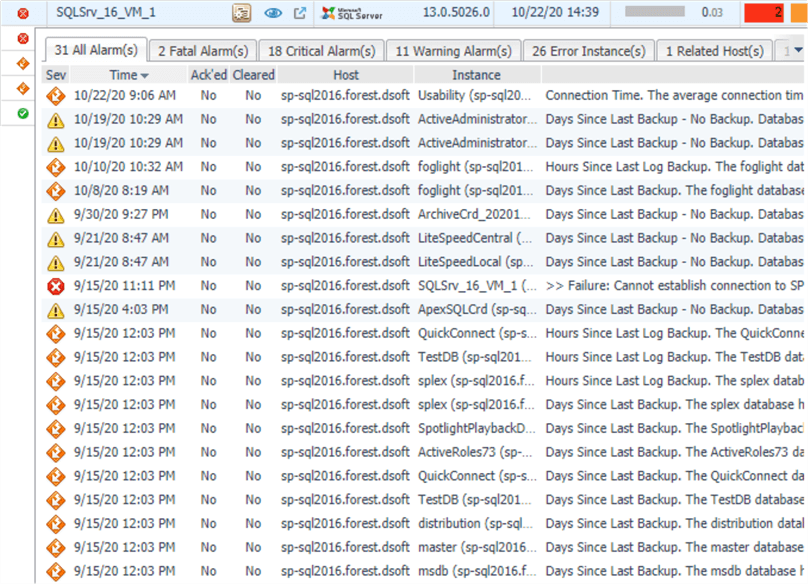Viewport: 808px width, 584px height.
Task: Click the 9/30/20 9:27 PM time cell
Action: point(121,214)
